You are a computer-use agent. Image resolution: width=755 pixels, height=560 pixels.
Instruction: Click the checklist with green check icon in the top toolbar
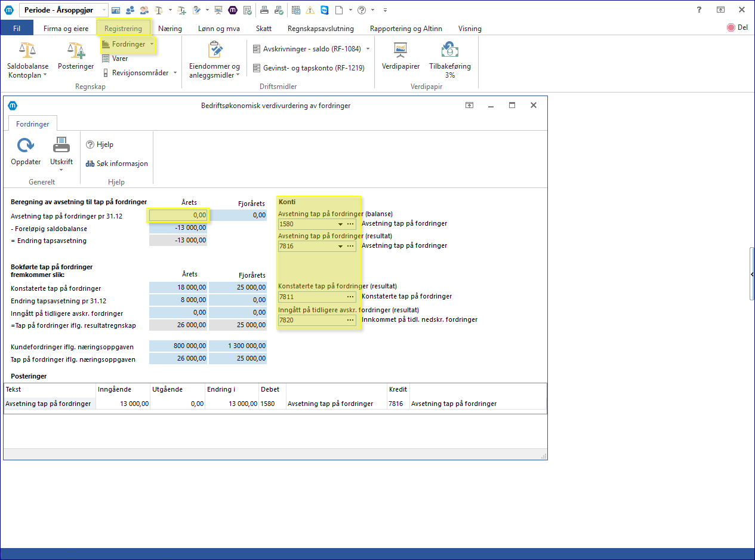(247, 10)
